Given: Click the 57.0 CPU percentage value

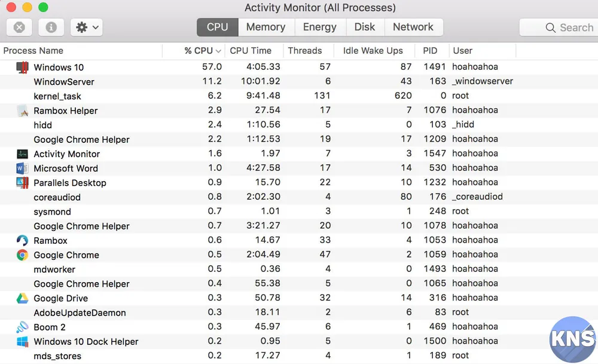Looking at the screenshot, I should coord(212,67).
